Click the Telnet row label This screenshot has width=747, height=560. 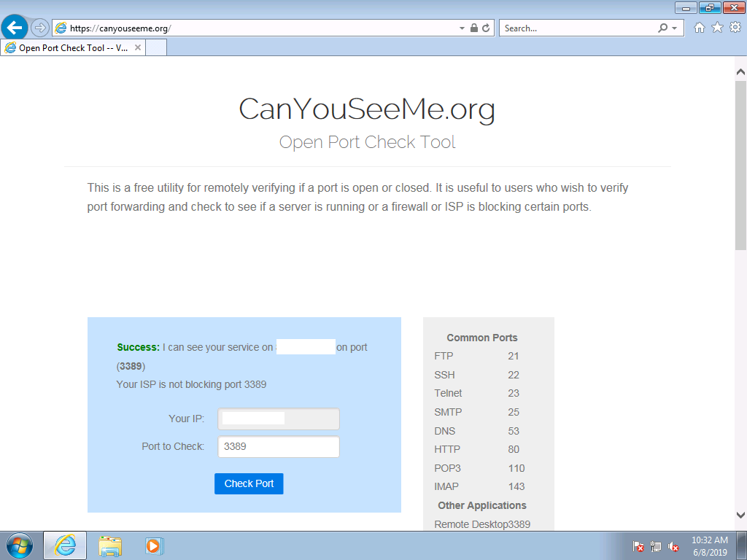[449, 393]
